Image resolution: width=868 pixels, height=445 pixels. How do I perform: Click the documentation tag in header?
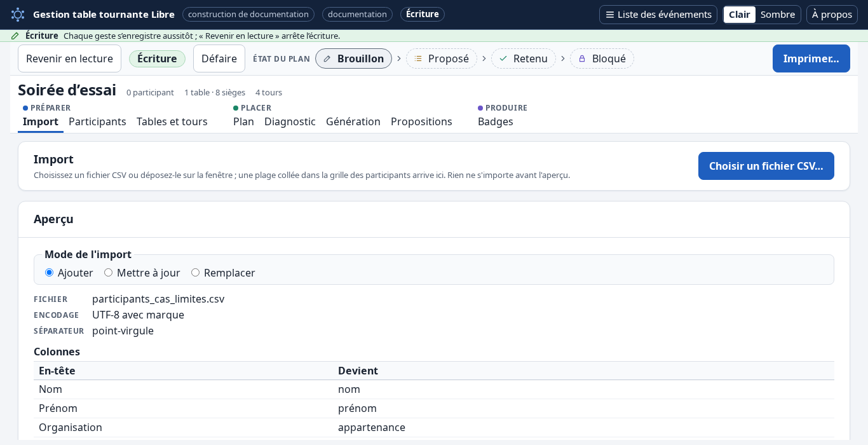pos(357,14)
